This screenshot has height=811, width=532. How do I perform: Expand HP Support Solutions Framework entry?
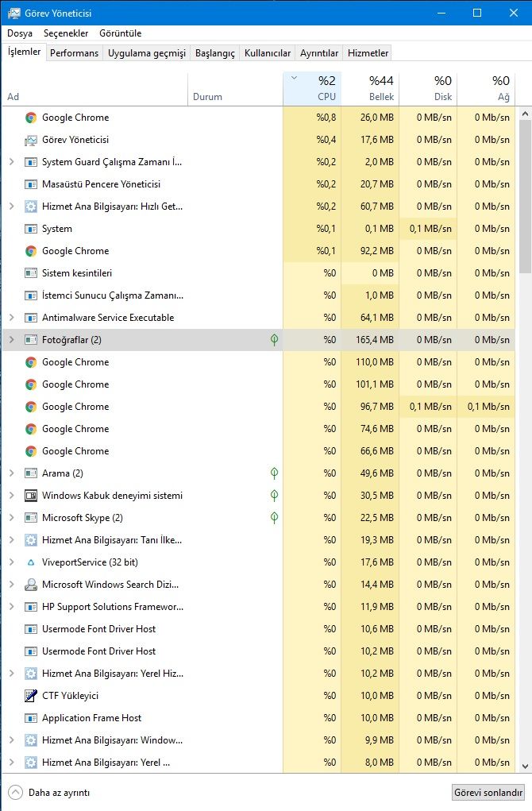coord(11,607)
